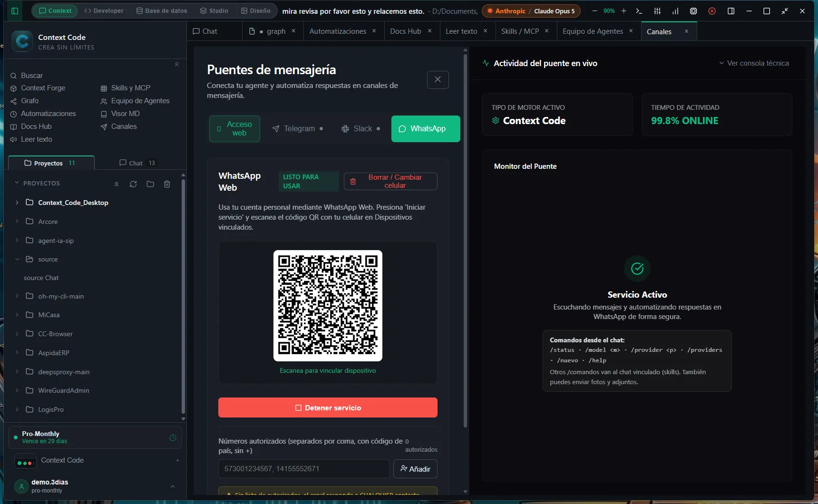Select Chat 13 tab in sidebar

click(137, 163)
